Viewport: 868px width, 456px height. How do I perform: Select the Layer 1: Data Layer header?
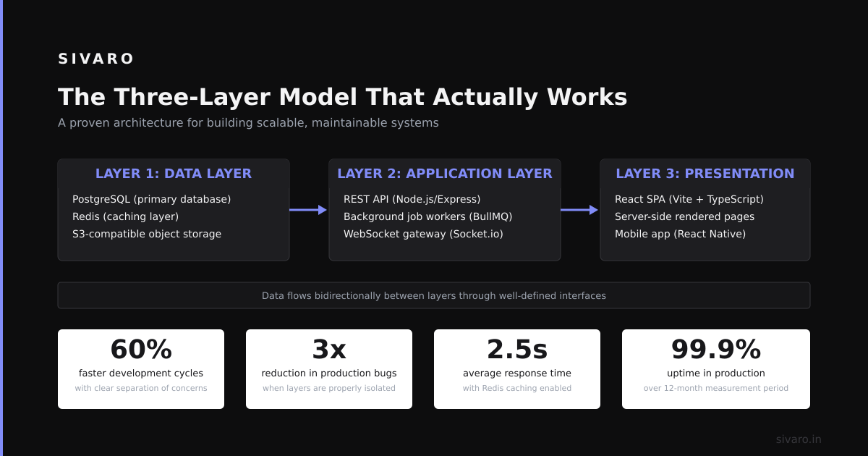pyautogui.click(x=174, y=174)
